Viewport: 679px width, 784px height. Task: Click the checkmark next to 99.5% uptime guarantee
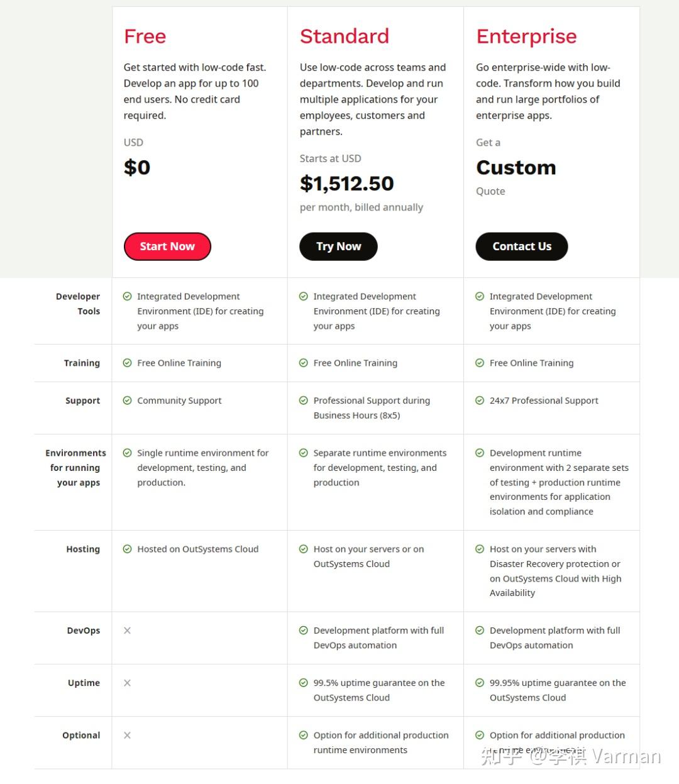click(x=303, y=683)
